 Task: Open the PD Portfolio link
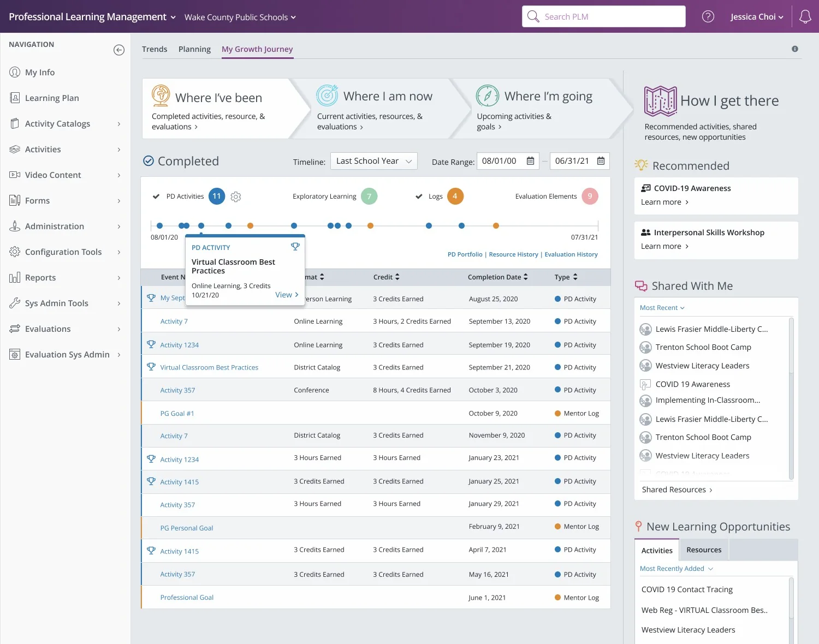coord(465,254)
